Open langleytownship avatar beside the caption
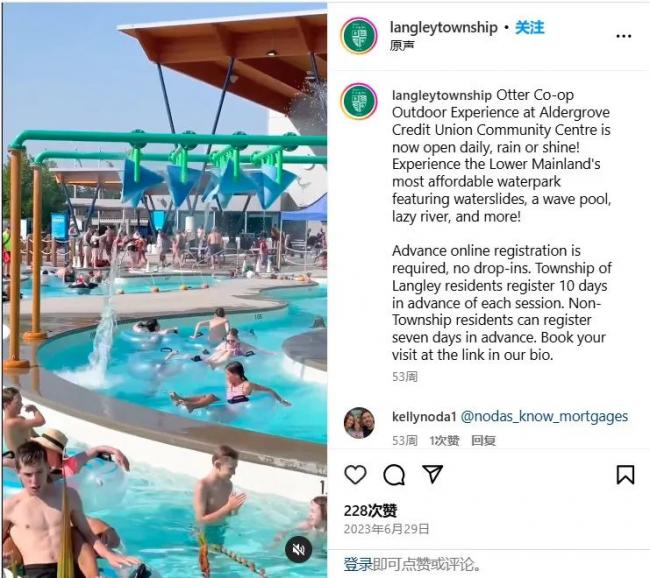This screenshot has height=578, width=650. point(359,101)
